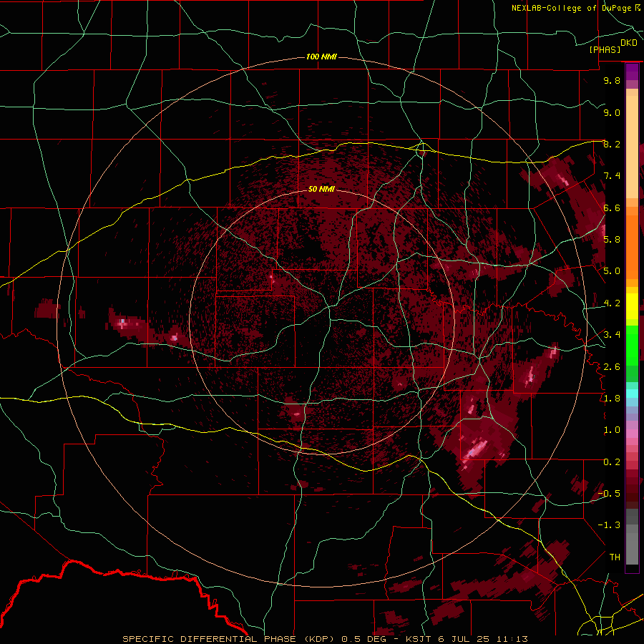Select the 2.6 scale value

pyautogui.click(x=612, y=366)
